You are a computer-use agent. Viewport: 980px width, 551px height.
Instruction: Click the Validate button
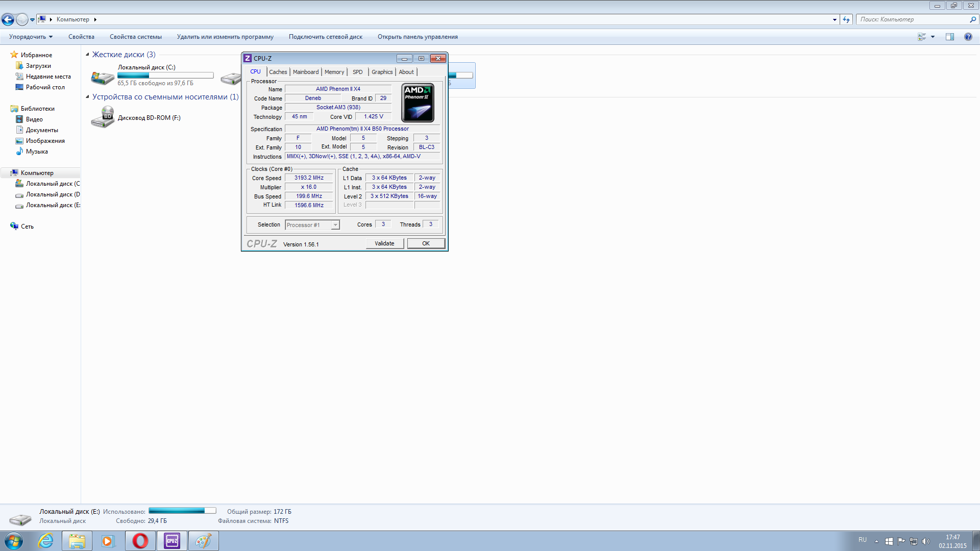(x=384, y=243)
